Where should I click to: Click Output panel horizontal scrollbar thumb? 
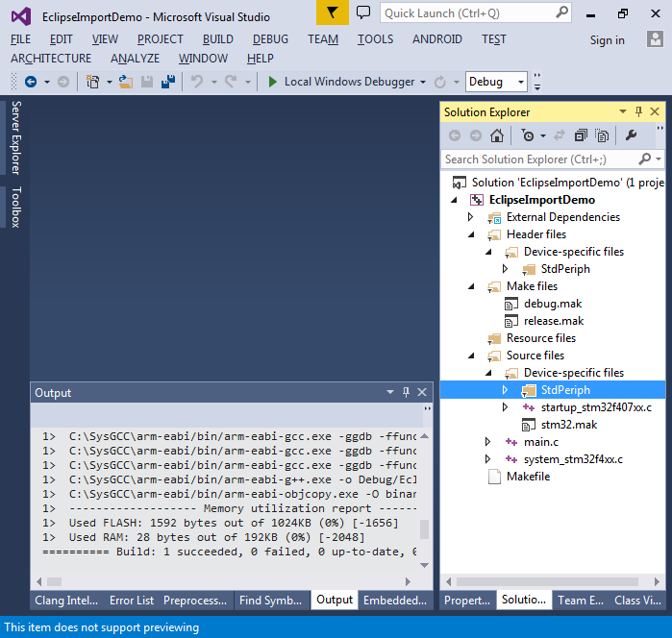54,581
